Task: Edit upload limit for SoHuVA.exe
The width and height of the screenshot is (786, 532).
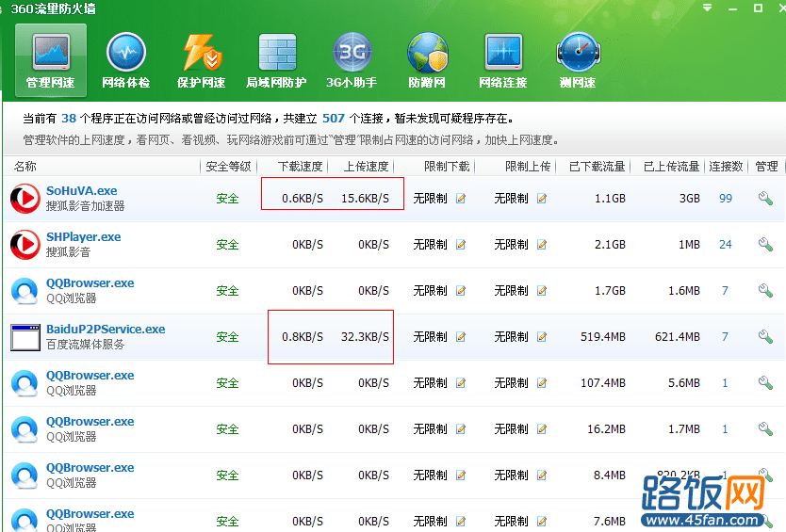Action: coord(541,199)
